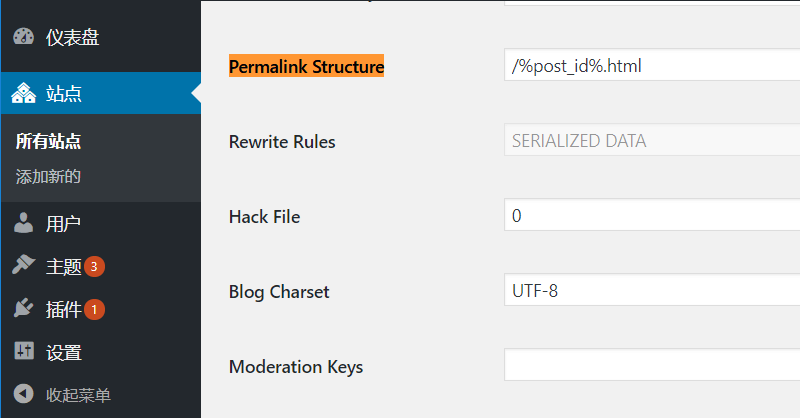Open 所有站点 submenu link

[48, 141]
